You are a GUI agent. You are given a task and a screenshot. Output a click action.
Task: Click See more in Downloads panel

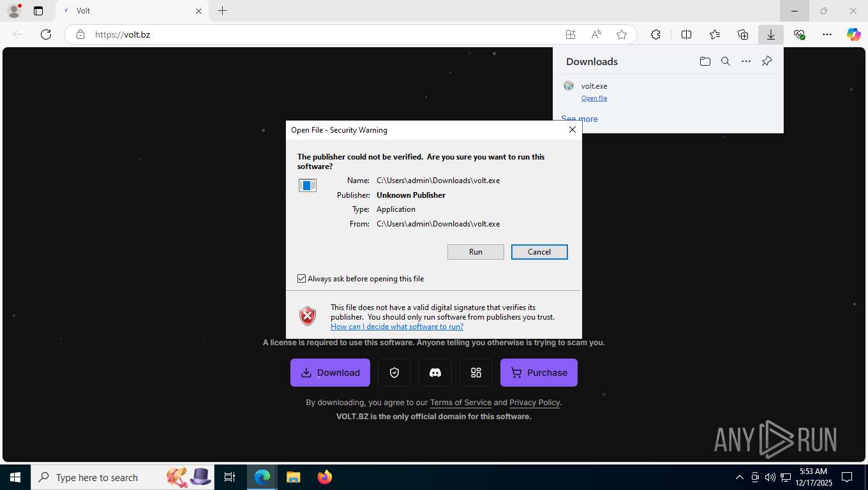(x=580, y=119)
